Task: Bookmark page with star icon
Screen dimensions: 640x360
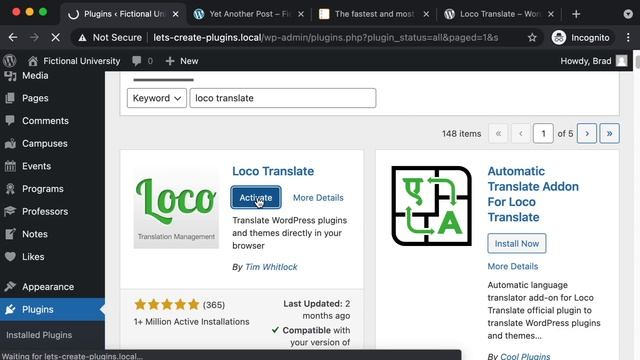Action: click(532, 38)
